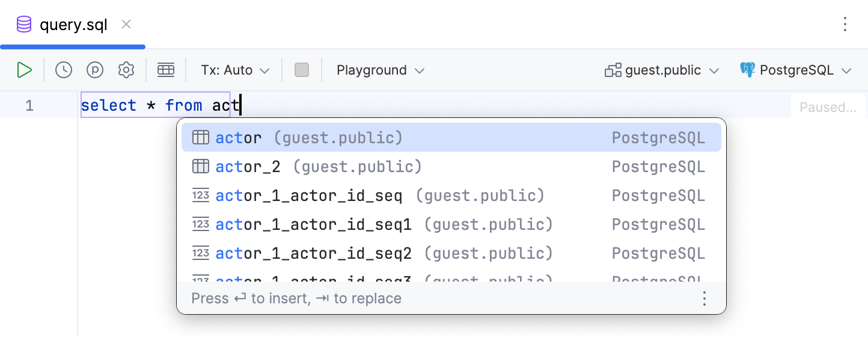Open query execution settings gear icon
The height and width of the screenshot is (337, 868).
coord(126,70)
